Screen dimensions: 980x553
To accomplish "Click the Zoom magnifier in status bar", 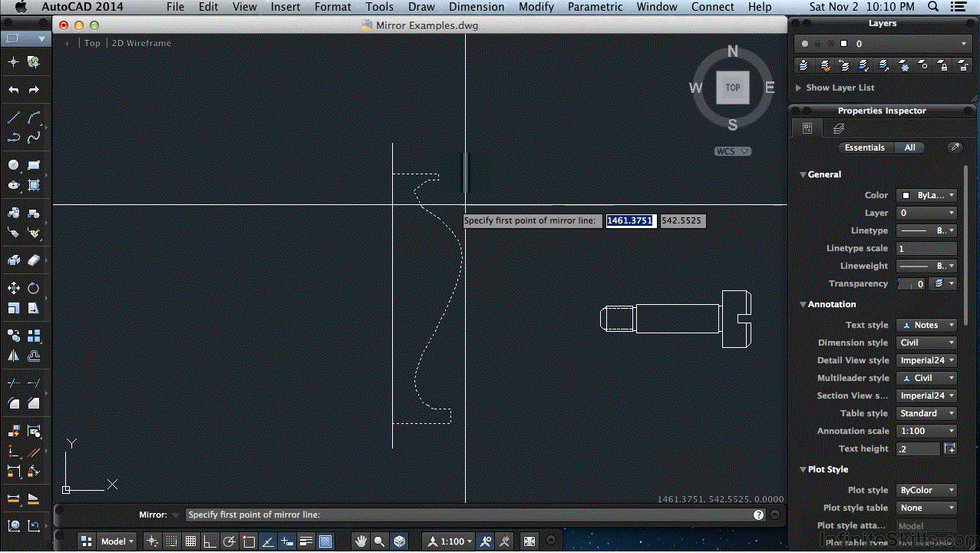I will pyautogui.click(x=380, y=541).
